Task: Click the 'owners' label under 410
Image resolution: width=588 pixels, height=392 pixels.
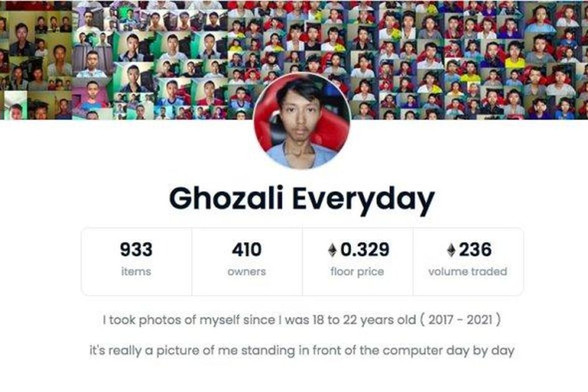Action: click(x=247, y=271)
